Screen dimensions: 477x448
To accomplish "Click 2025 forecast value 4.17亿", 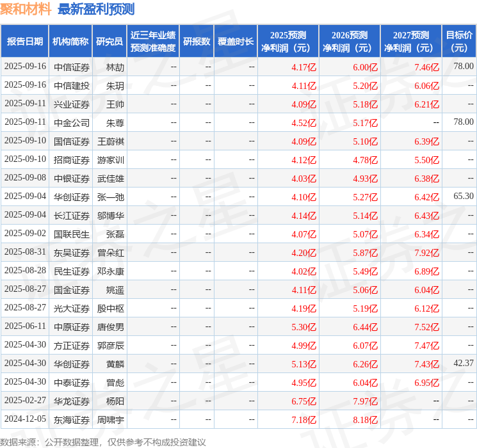I will [x=304, y=67].
